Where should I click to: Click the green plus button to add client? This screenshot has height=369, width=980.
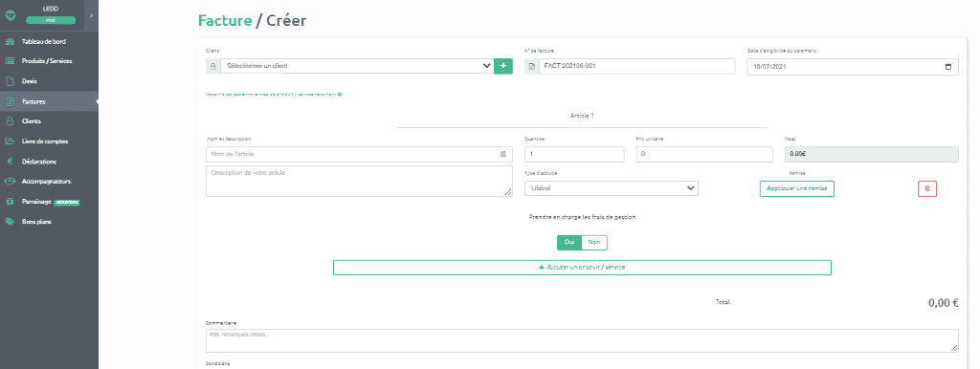[503, 66]
